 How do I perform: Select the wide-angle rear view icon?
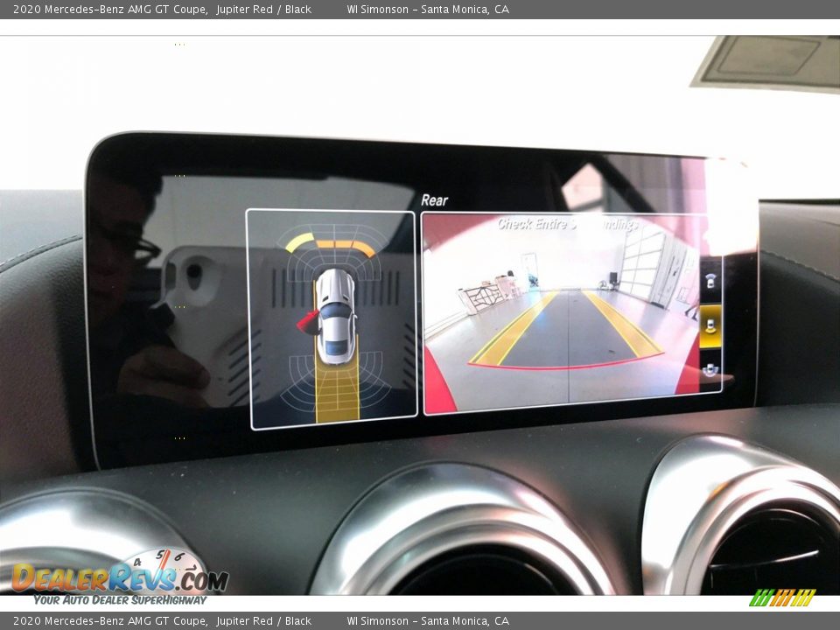click(x=710, y=369)
